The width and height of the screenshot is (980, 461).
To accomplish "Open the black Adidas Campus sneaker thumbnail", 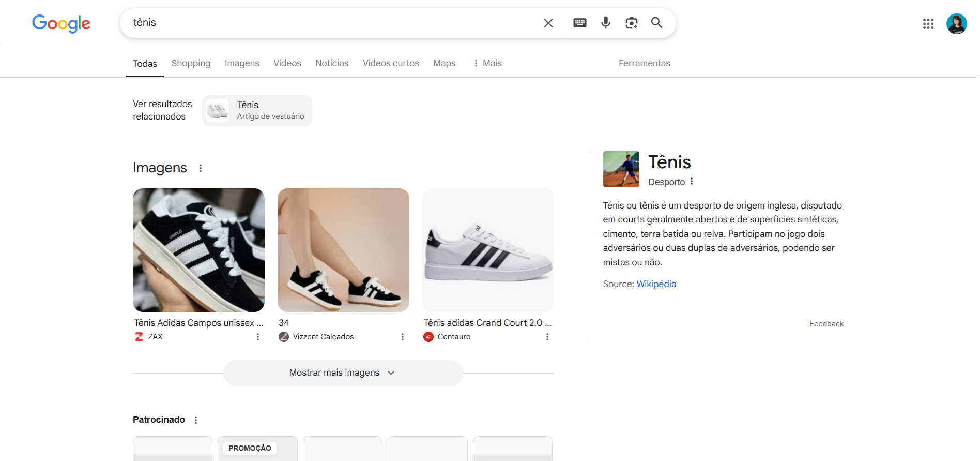I will [x=198, y=250].
